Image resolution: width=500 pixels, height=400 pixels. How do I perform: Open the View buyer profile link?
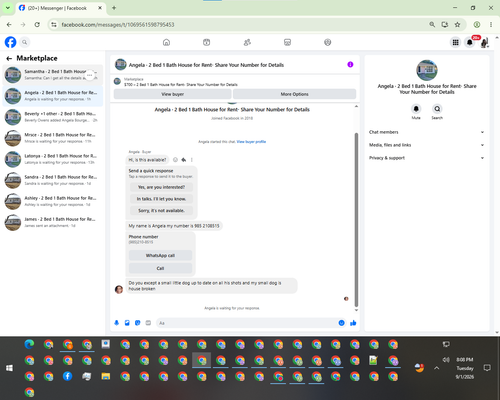click(x=251, y=142)
